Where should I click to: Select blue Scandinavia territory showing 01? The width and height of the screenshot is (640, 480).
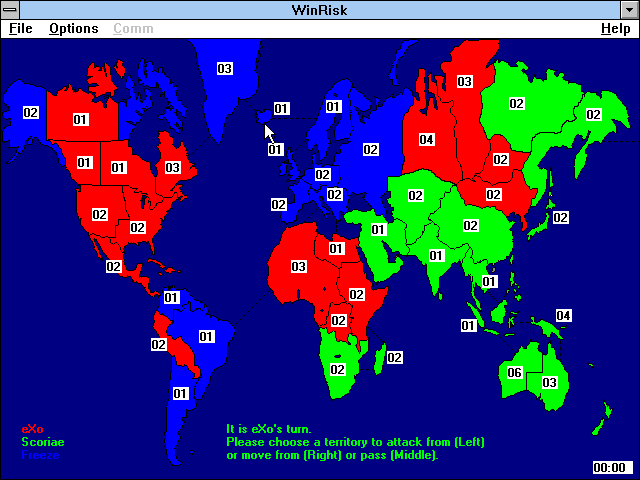[x=333, y=107]
